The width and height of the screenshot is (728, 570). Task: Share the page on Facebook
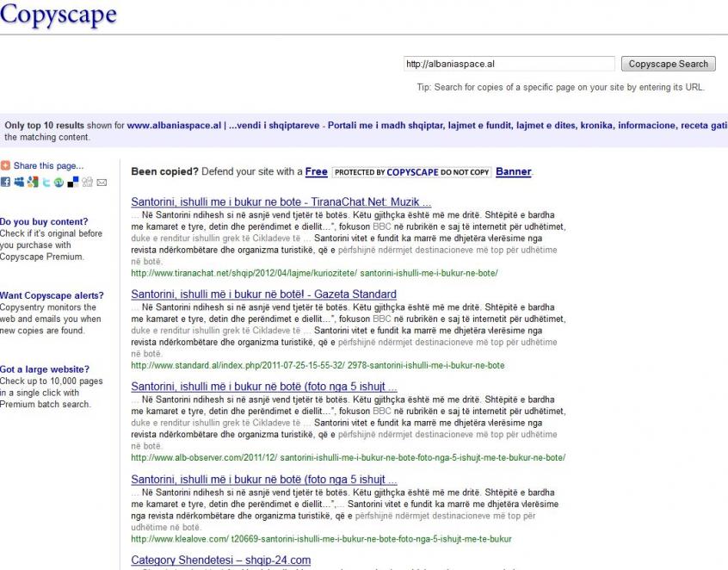click(x=5, y=182)
